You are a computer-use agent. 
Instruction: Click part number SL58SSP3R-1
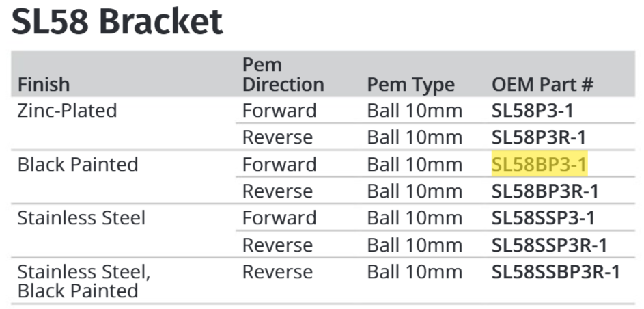pyautogui.click(x=550, y=245)
